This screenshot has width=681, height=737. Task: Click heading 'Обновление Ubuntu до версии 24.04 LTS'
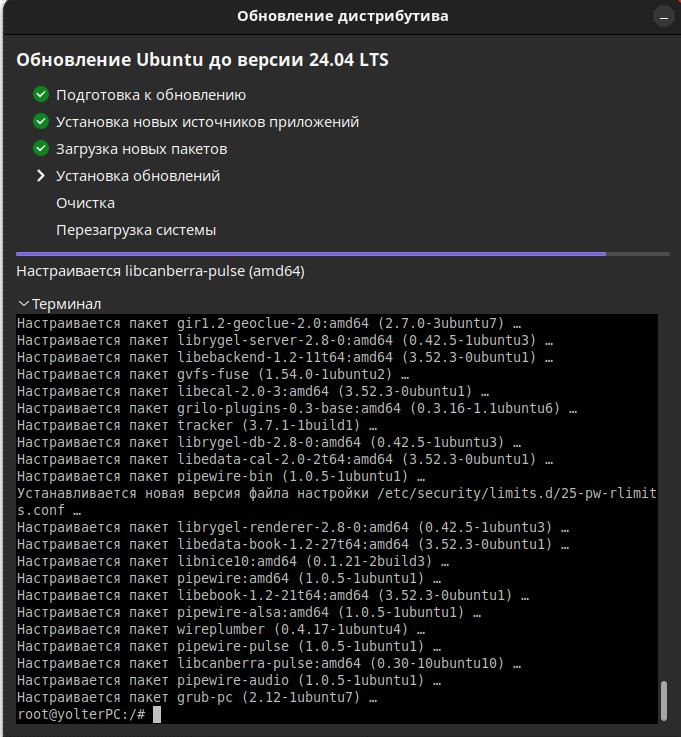202,60
